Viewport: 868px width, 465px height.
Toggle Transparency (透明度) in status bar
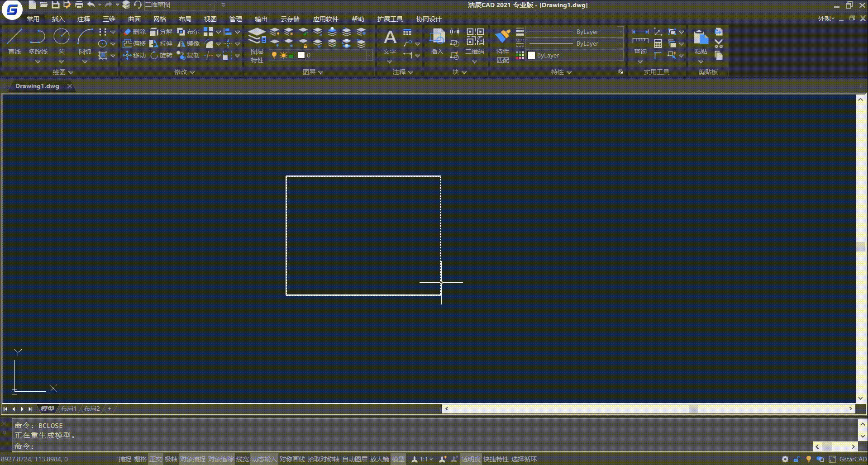coord(471,459)
